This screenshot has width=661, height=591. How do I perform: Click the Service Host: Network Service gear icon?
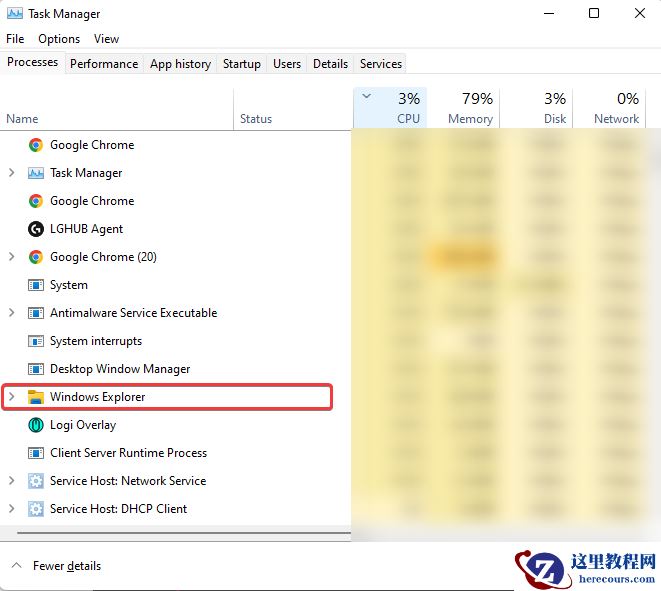[x=36, y=481]
